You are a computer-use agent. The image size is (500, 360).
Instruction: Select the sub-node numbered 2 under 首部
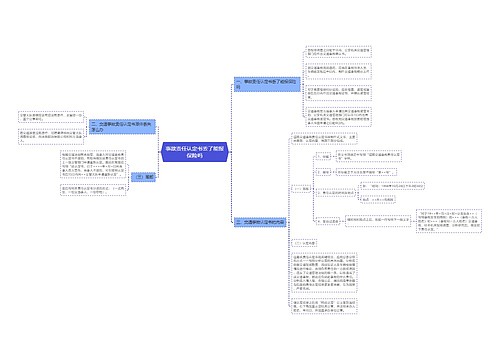coord(323,172)
